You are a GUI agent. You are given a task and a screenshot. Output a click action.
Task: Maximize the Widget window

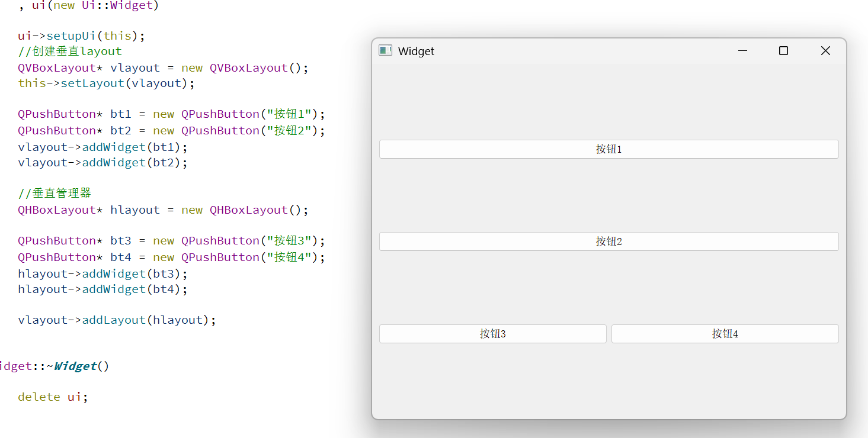click(783, 51)
